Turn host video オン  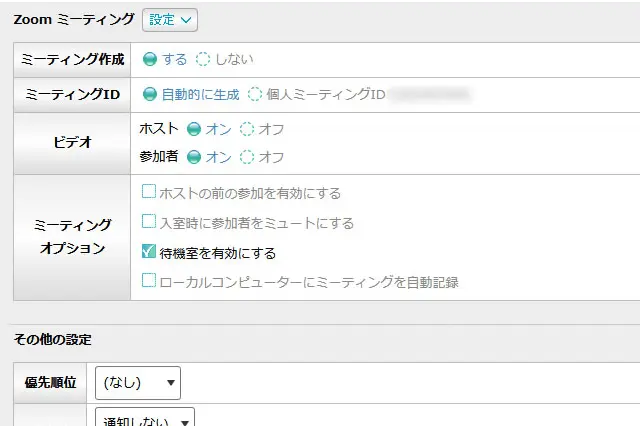(194, 129)
